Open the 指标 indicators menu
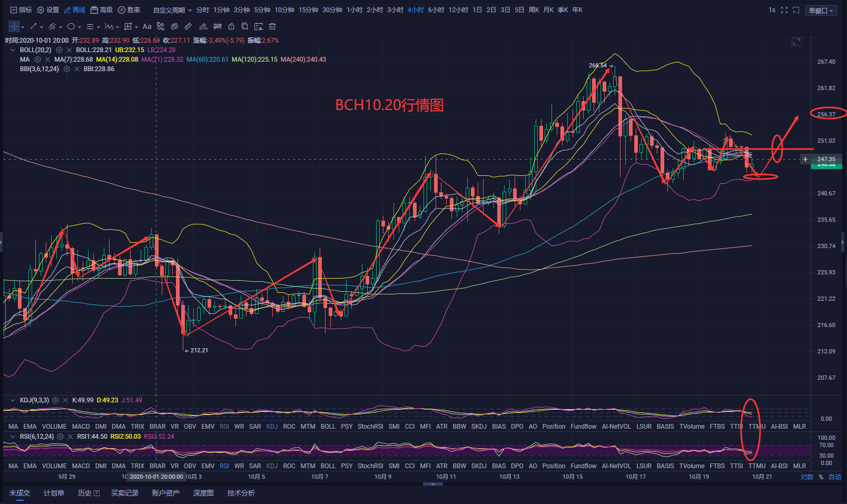Viewport: 847px width, 504px height. click(21, 10)
